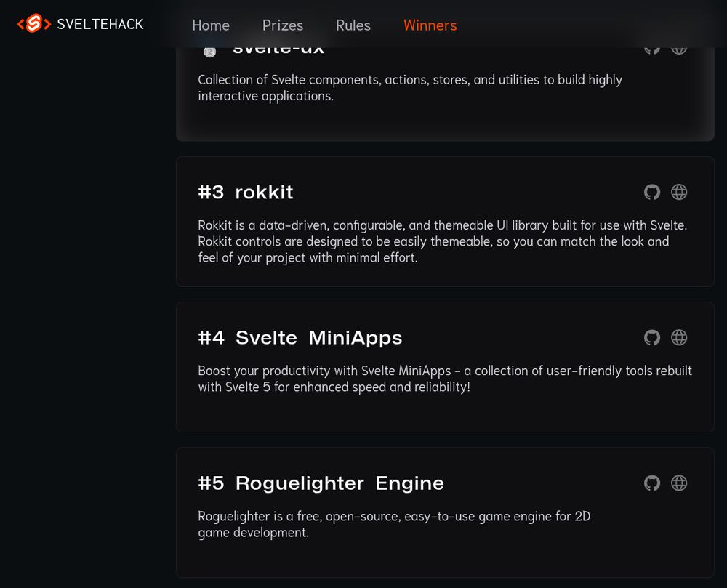This screenshot has height=588, width=727.
Task: Open the Roguelighter Engine GitHub icon
Action: (652, 483)
